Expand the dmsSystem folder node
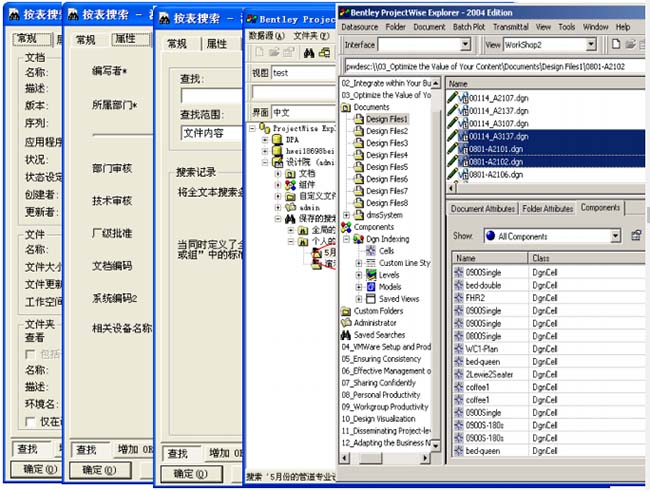Viewport: 650px width, 490px height. click(x=346, y=215)
